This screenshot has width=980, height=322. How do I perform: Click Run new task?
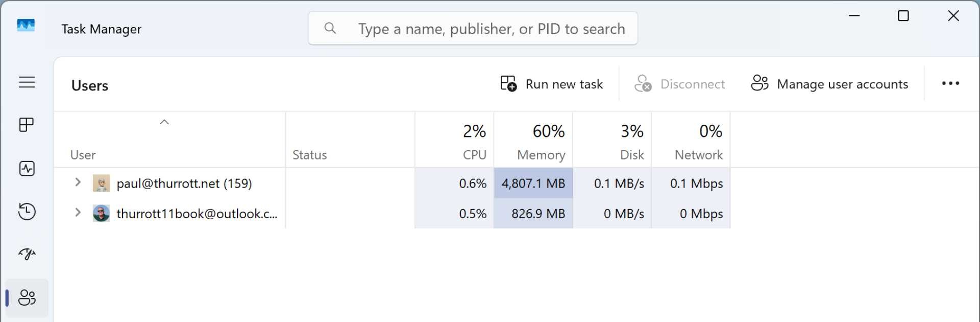tap(552, 84)
